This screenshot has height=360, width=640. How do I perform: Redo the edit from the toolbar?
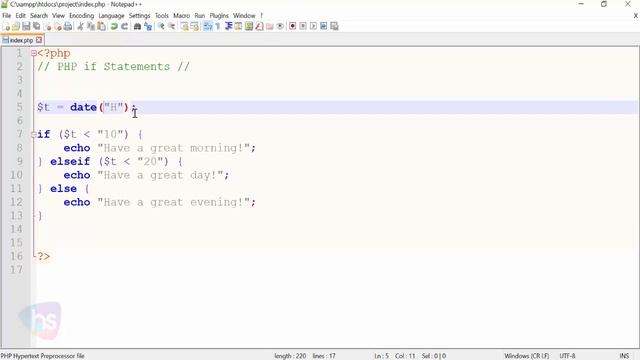point(124,27)
